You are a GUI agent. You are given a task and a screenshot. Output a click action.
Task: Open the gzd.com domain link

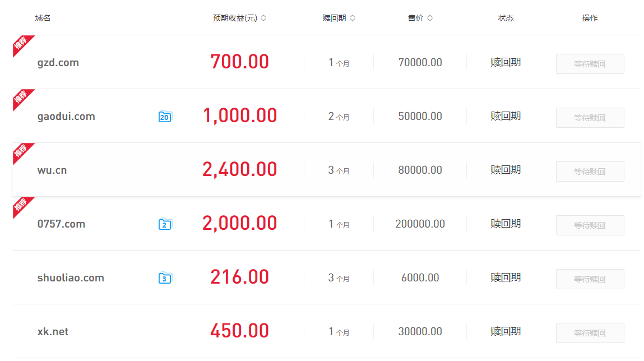[58, 63]
